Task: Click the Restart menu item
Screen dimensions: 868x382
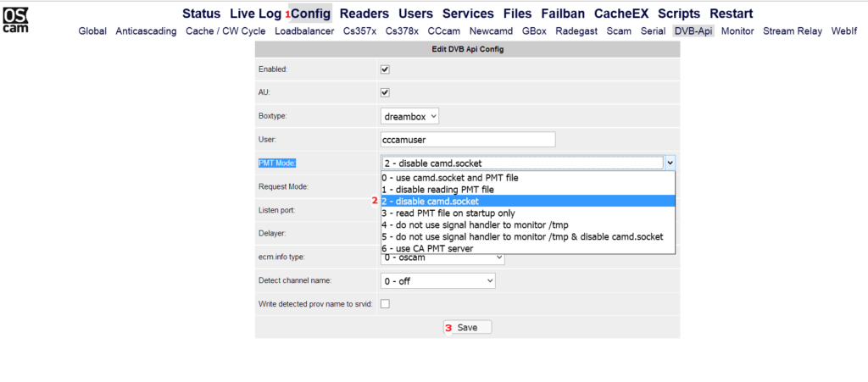Action: [x=731, y=14]
